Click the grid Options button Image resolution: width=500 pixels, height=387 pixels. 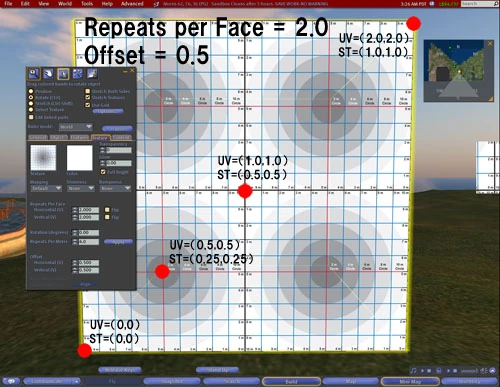(x=108, y=111)
